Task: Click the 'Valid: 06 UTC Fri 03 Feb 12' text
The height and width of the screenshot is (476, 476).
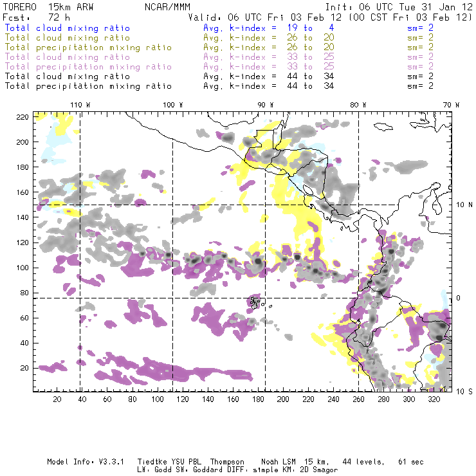Action: (x=265, y=17)
